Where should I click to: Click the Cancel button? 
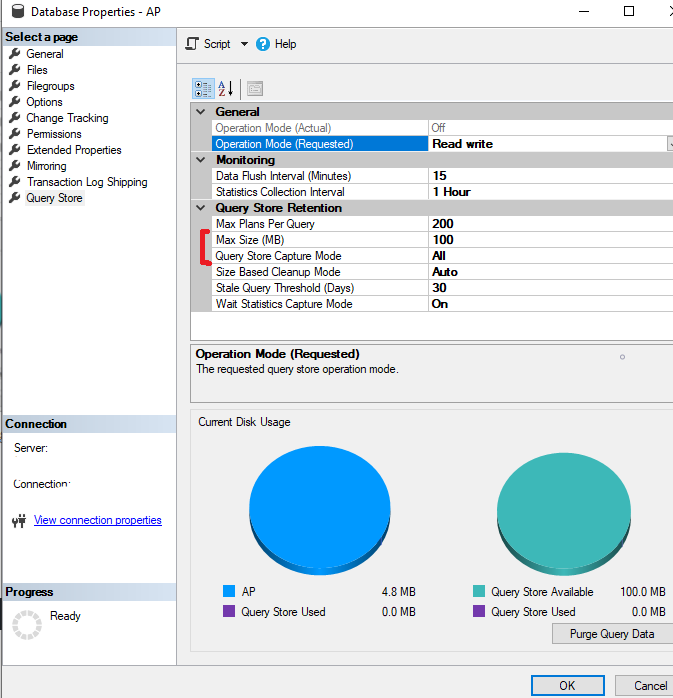pyautogui.click(x=645, y=686)
